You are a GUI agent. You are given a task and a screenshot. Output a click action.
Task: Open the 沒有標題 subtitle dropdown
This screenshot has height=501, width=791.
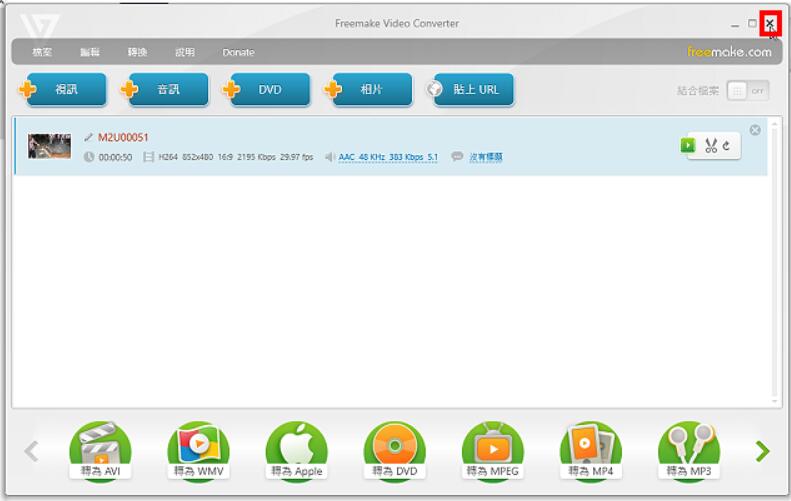coord(486,157)
